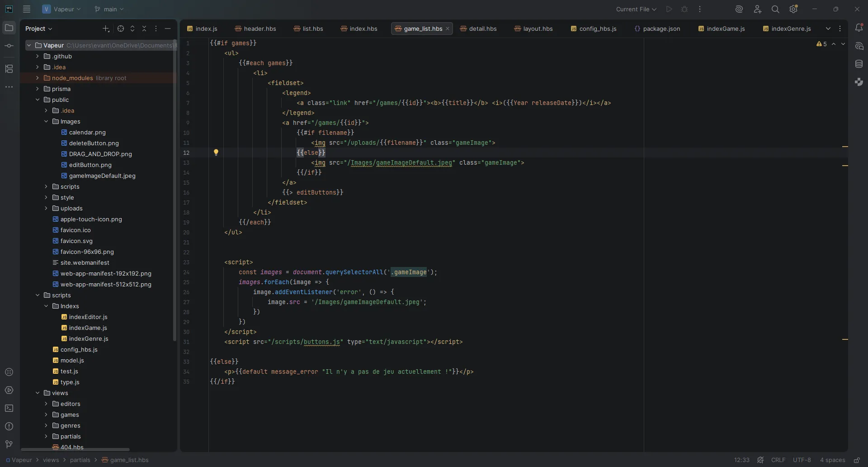Debug the current file
This screenshot has width=868, height=467.
click(684, 9)
